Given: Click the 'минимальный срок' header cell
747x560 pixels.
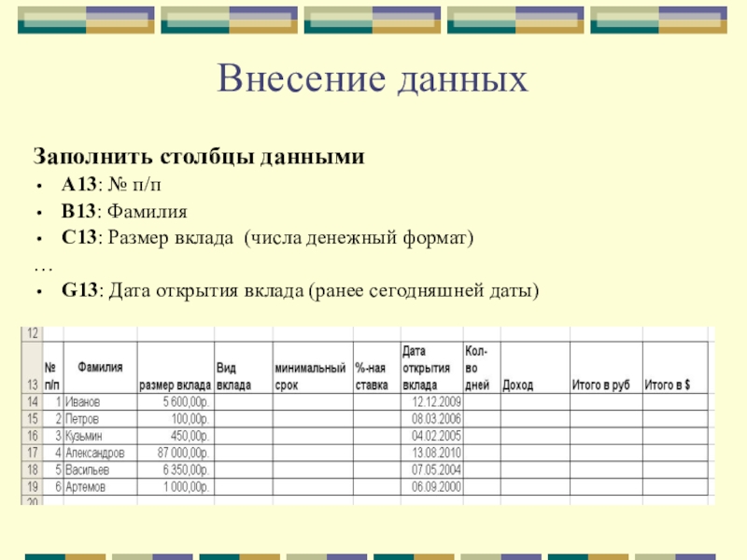Looking at the screenshot, I should [x=313, y=367].
